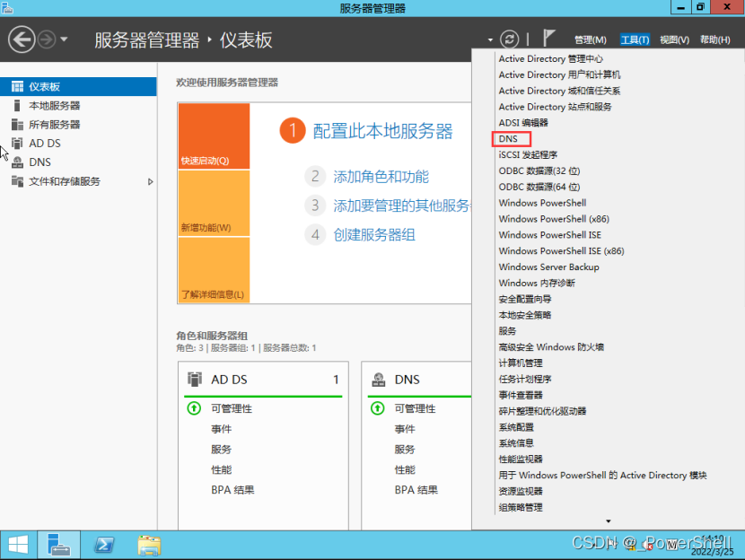Open BPA 结果 in the DNS tile
Image resolution: width=745 pixels, height=560 pixels.
click(x=416, y=490)
